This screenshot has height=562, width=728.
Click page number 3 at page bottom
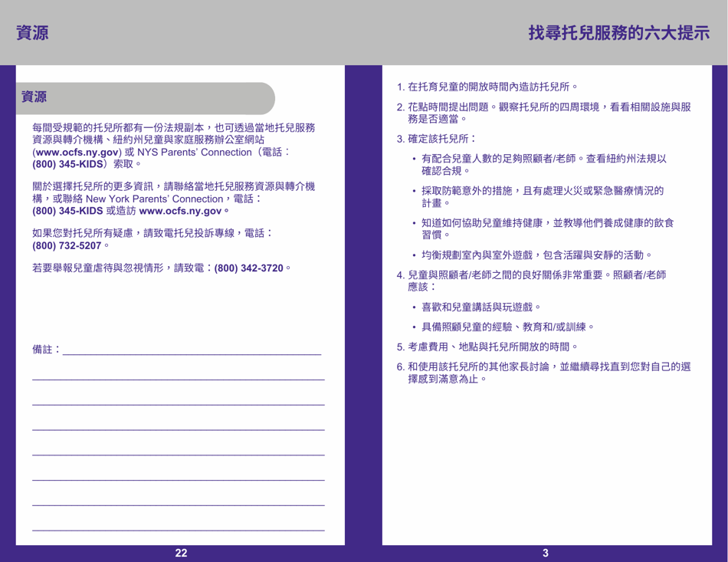click(546, 550)
